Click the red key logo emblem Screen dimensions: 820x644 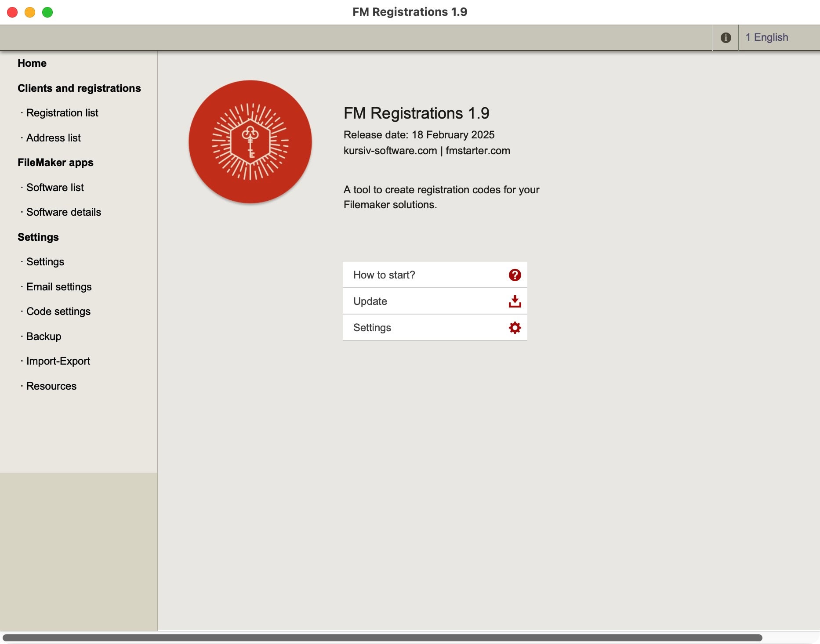point(250,142)
